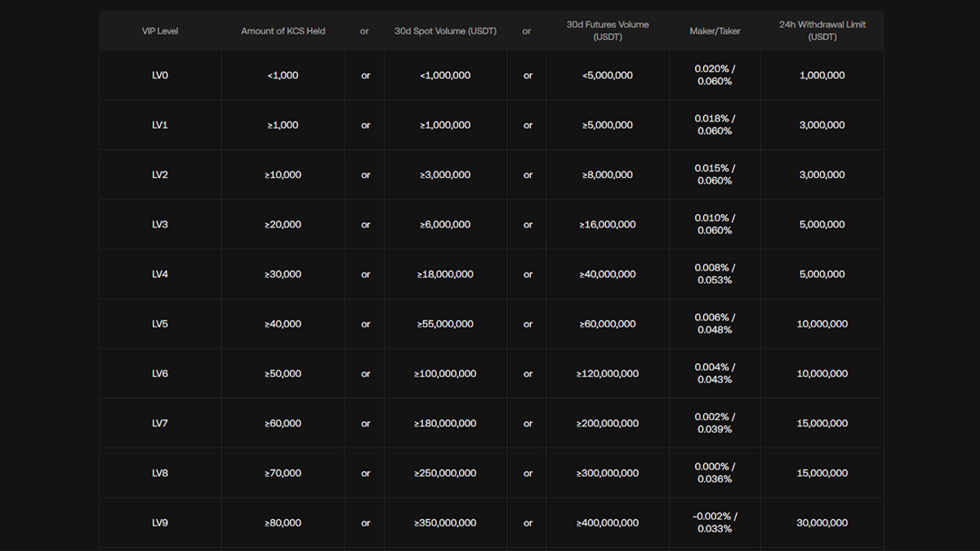980x551 pixels.
Task: Click the ≥120,000,000 futures volume cell
Action: point(608,374)
